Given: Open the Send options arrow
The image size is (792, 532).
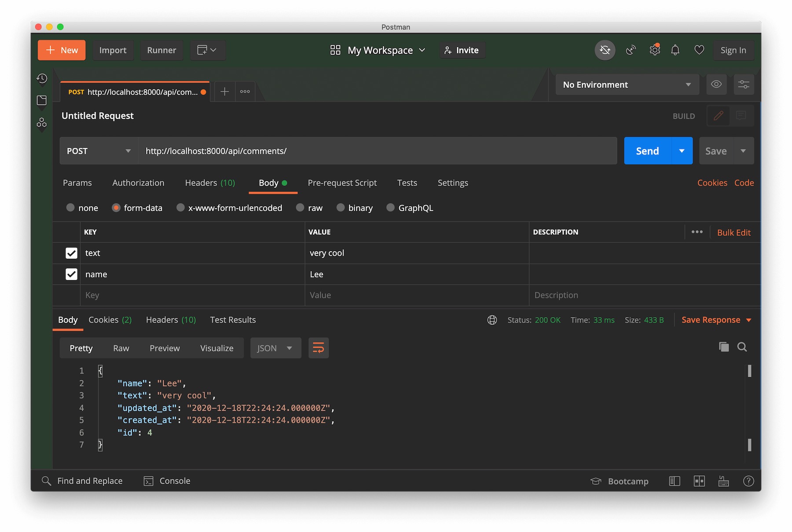Looking at the screenshot, I should (x=682, y=151).
